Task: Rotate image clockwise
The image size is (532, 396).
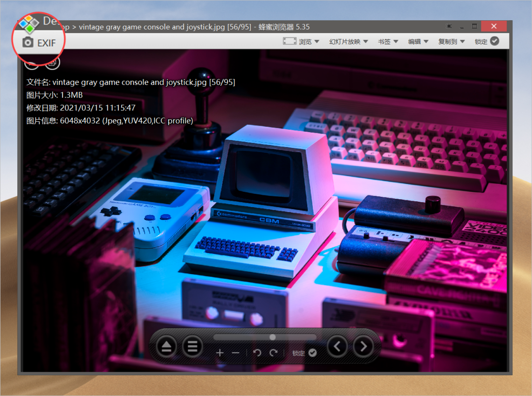Action: pyautogui.click(x=273, y=353)
